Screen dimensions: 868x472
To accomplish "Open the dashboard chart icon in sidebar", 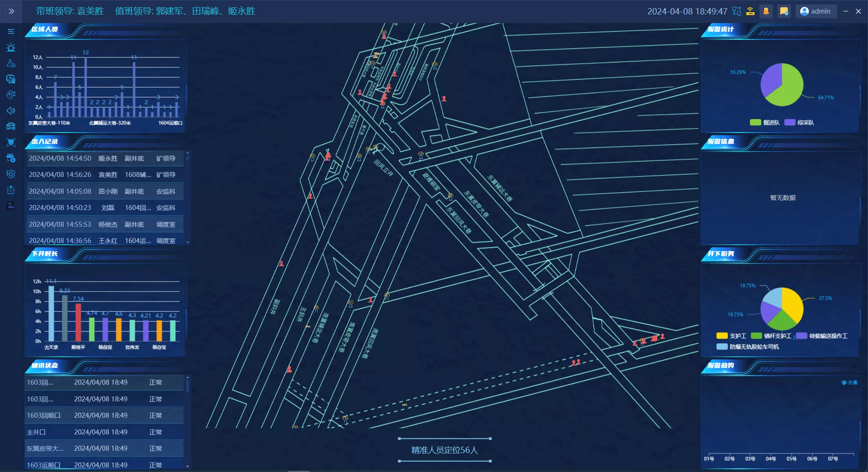I will click(x=11, y=205).
